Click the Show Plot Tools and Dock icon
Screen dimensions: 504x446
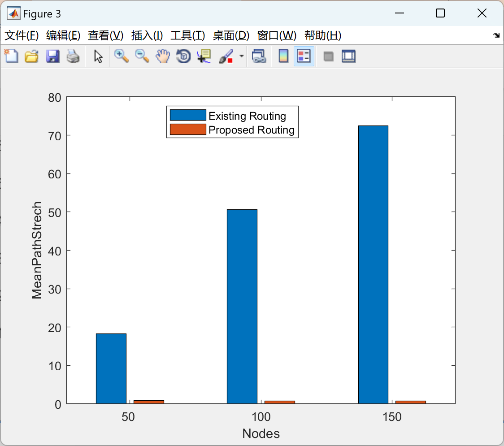(349, 56)
